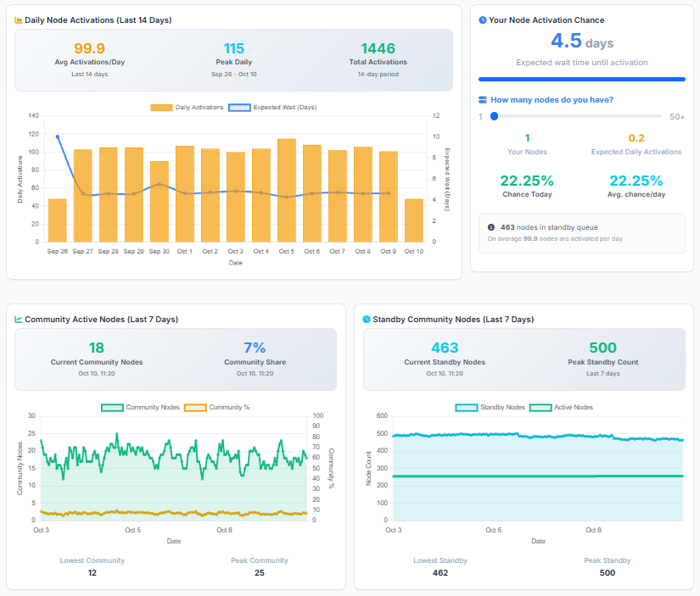Toggle the Community % legend item
This screenshot has height=596, width=700.
[217, 407]
